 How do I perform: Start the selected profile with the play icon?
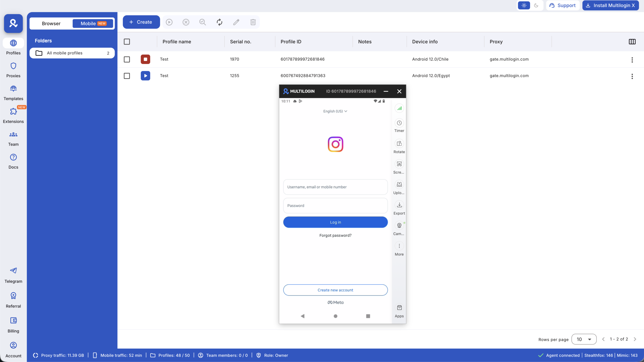[x=169, y=22]
